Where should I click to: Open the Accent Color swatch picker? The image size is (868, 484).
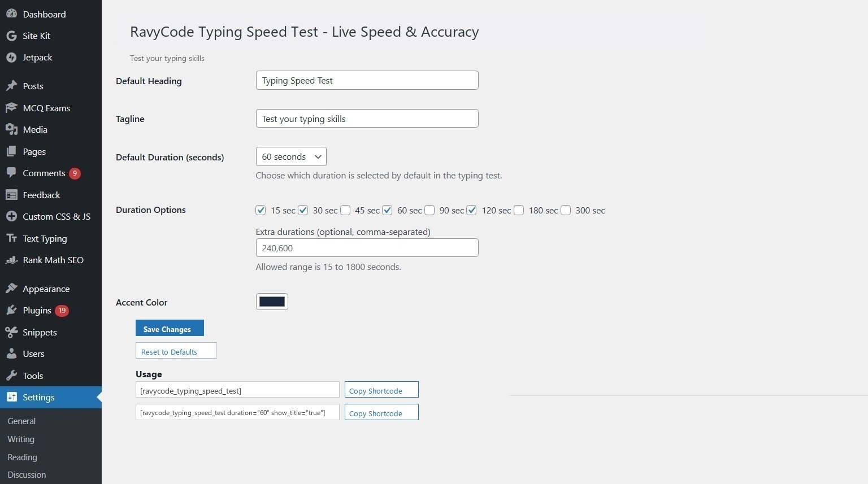(x=272, y=302)
